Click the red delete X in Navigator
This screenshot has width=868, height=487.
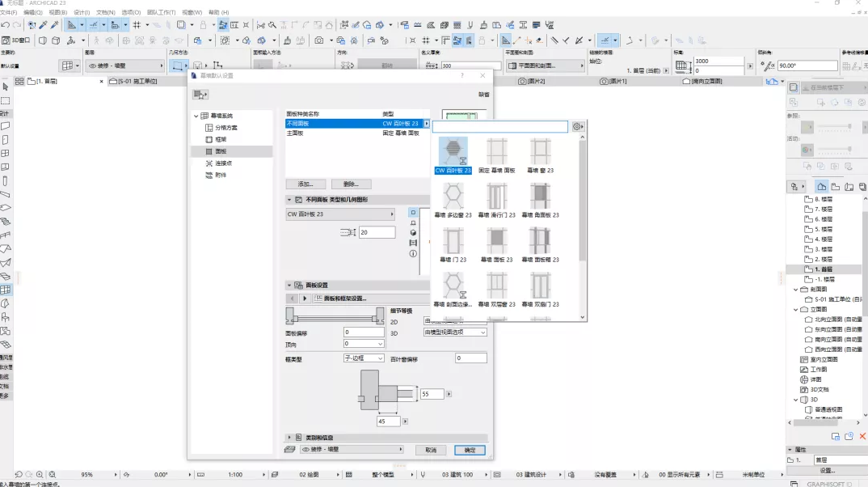click(x=862, y=437)
